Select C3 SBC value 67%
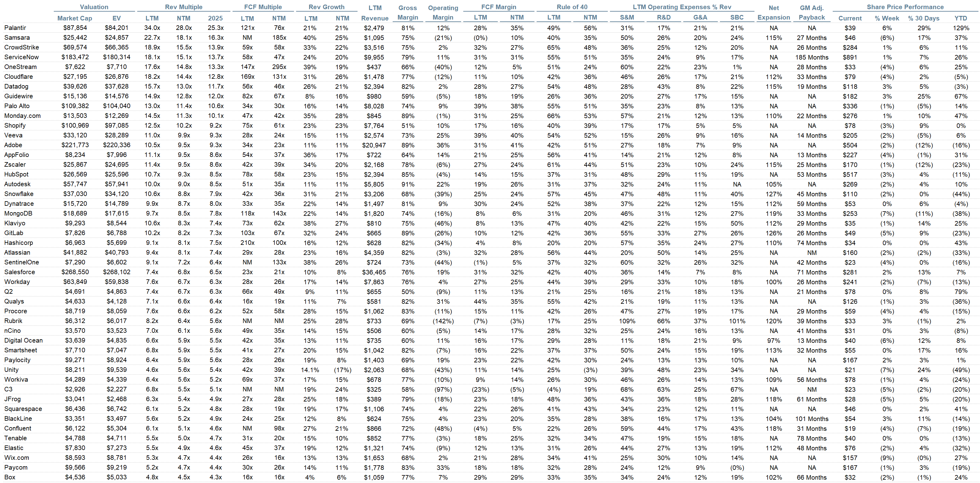980x483 pixels. click(x=737, y=390)
